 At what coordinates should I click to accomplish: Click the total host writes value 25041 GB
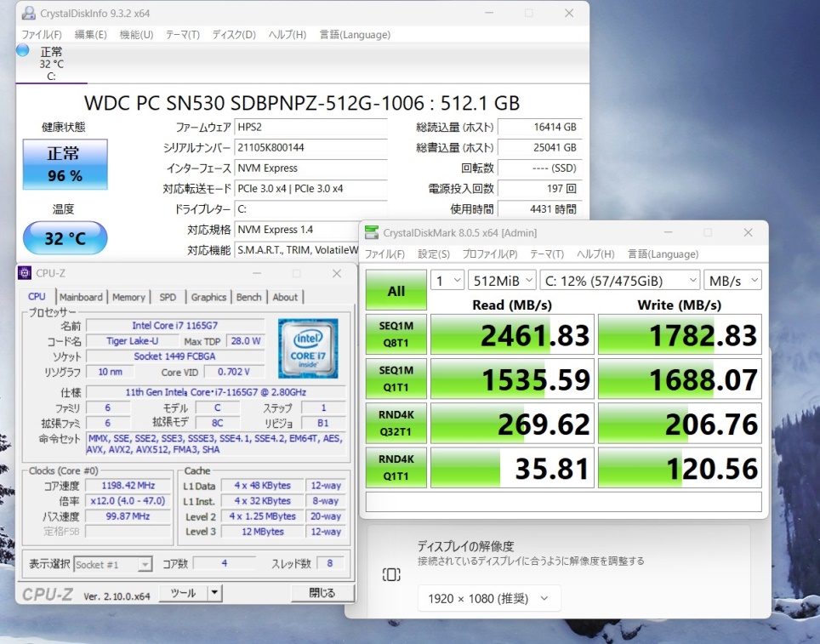[539, 147]
